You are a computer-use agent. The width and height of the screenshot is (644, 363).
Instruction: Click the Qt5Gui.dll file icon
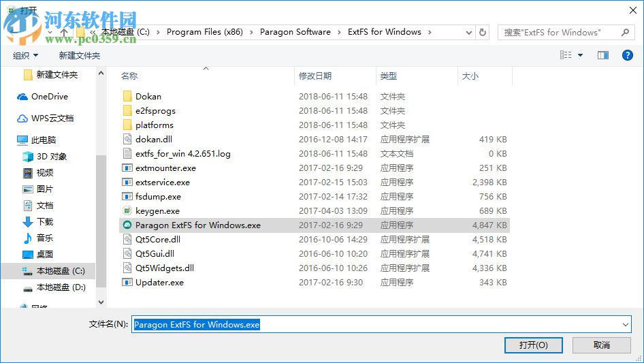tap(127, 253)
